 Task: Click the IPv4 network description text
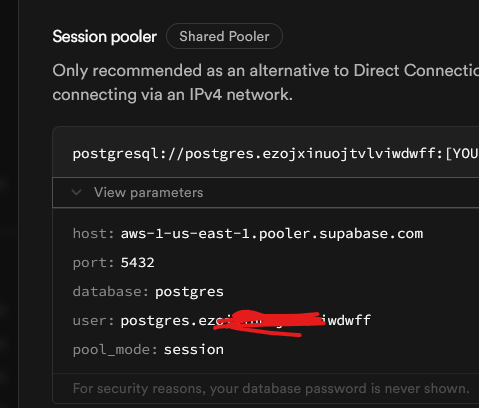(x=172, y=95)
